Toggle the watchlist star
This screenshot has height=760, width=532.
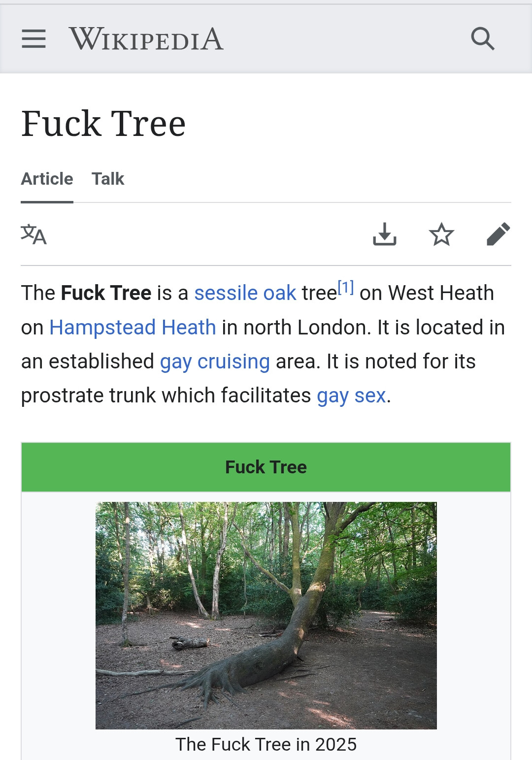[441, 234]
